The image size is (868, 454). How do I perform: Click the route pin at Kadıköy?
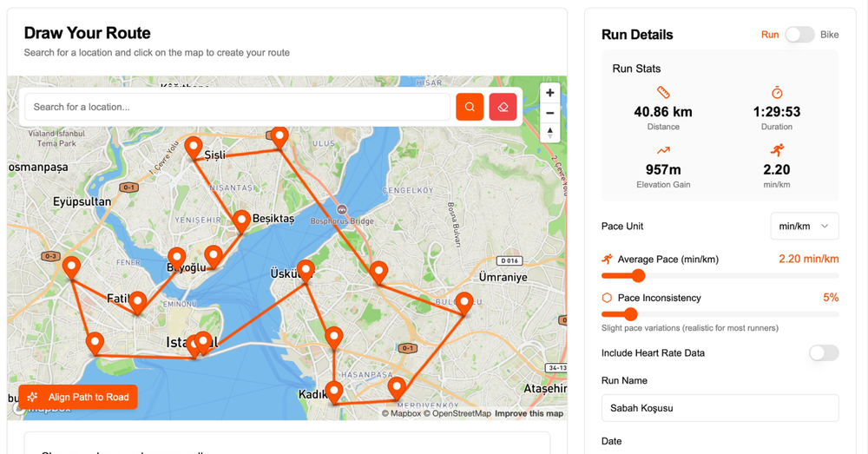click(x=334, y=392)
